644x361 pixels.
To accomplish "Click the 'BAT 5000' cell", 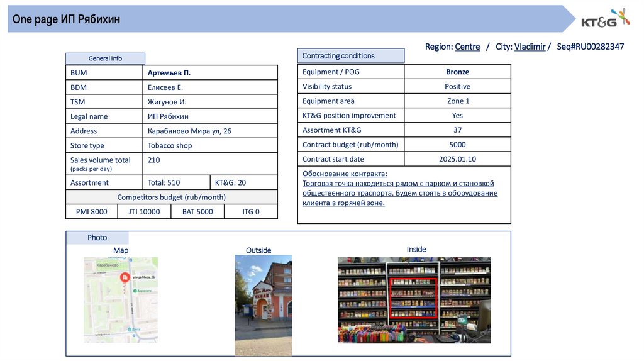I will (x=197, y=211).
